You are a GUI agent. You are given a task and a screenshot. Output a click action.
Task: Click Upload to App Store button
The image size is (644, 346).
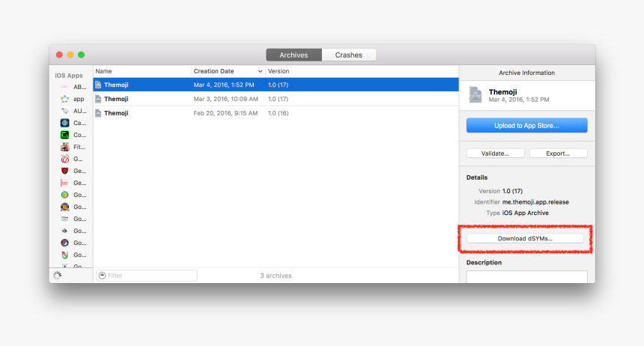pyautogui.click(x=526, y=125)
